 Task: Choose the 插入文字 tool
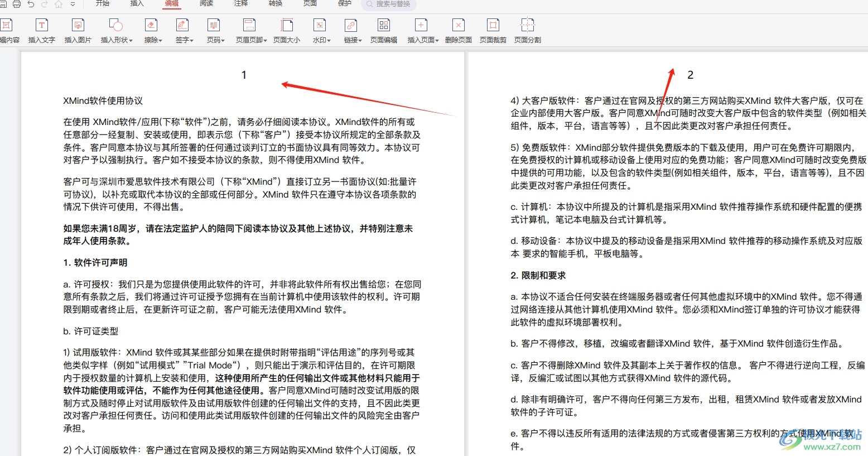pos(42,31)
